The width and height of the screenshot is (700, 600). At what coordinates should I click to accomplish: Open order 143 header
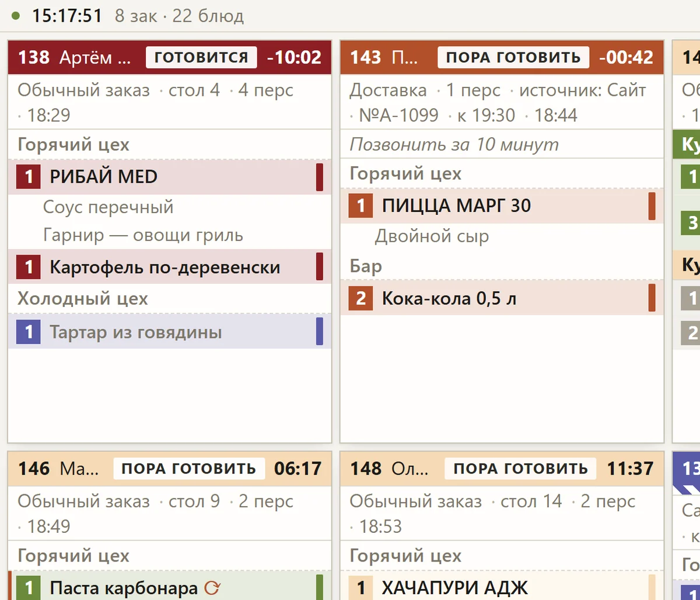(502, 57)
